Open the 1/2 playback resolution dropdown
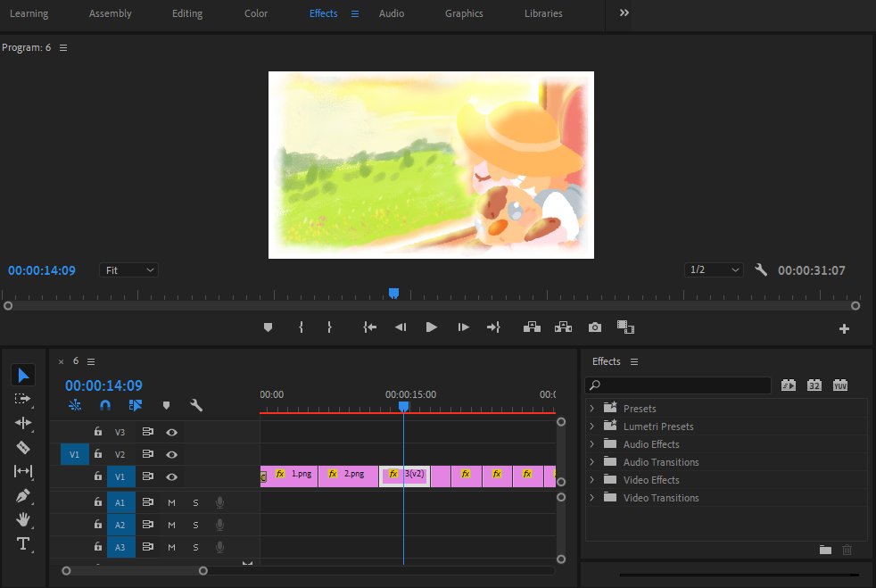This screenshot has height=588, width=876. (x=714, y=270)
